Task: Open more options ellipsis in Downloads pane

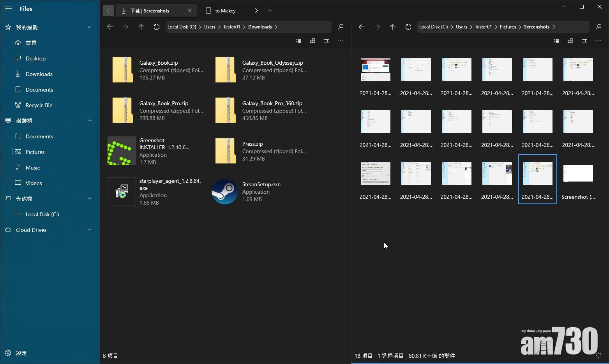Action: click(341, 41)
